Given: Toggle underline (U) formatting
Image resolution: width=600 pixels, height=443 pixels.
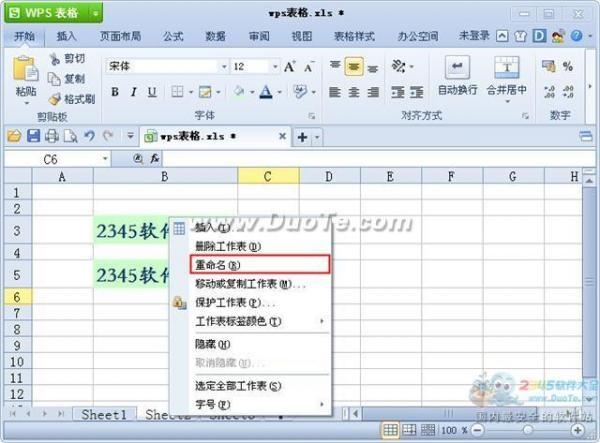Looking at the screenshot, I should (152, 92).
